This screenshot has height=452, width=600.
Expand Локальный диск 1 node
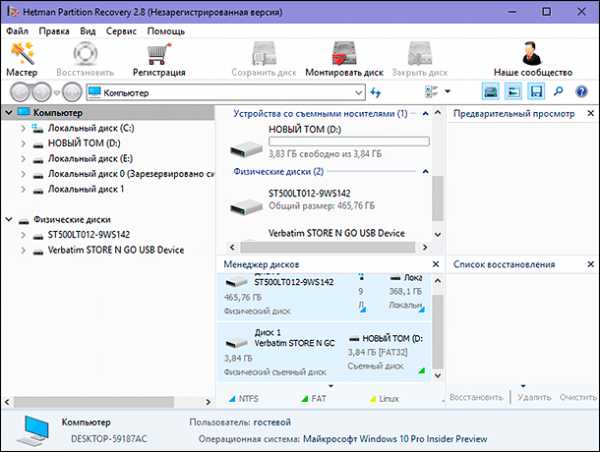click(x=23, y=189)
